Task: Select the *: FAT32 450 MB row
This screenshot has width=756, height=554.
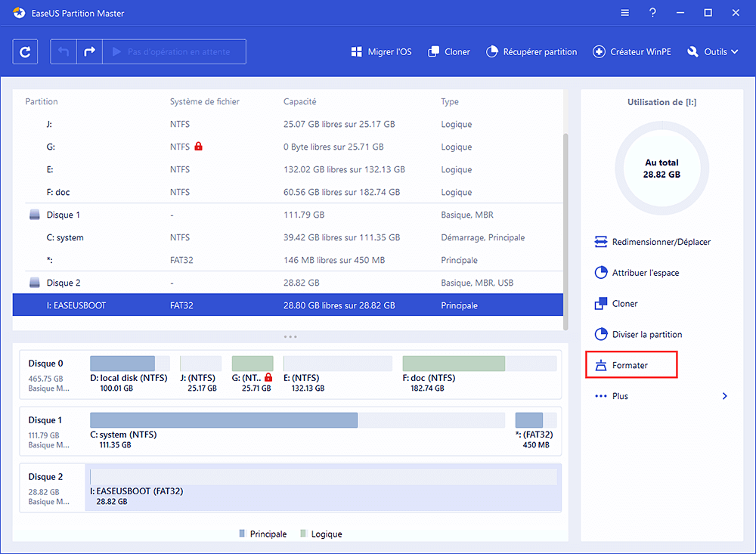Action: pos(288,260)
